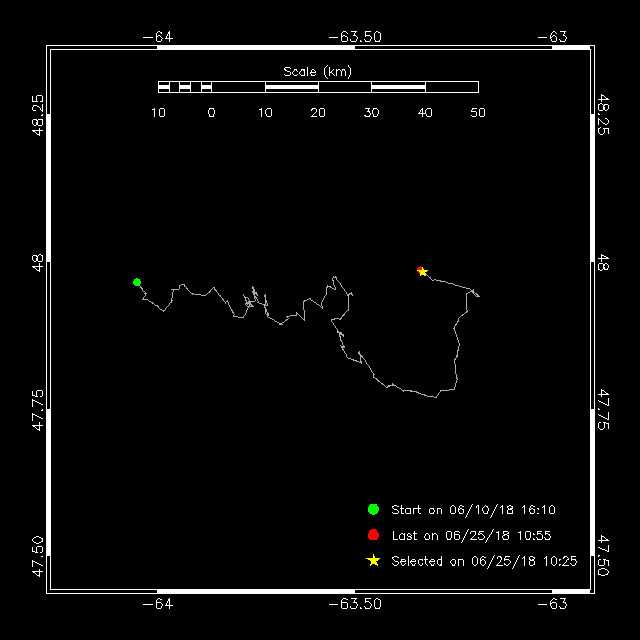This screenshot has width=640, height=640.
Task: Click the yellow selected-position star on track
Action: tap(423, 272)
